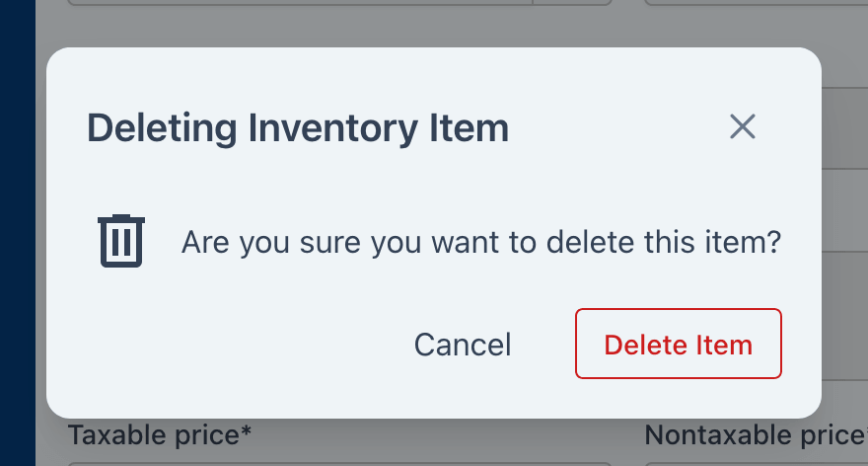The image size is (868, 466).
Task: Click the Nontaxable price label
Action: tap(757, 435)
